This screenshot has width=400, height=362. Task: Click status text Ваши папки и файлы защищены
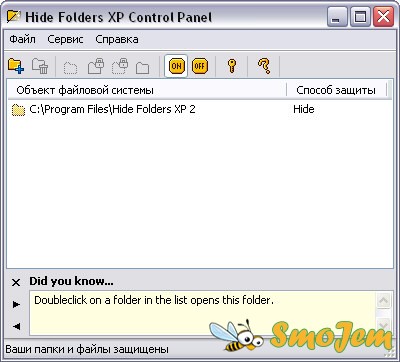click(x=87, y=349)
